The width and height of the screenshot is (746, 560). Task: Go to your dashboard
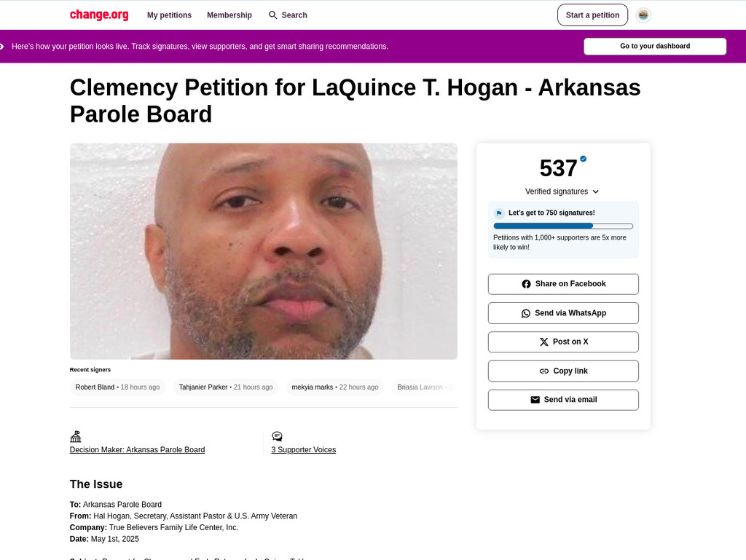tap(655, 46)
